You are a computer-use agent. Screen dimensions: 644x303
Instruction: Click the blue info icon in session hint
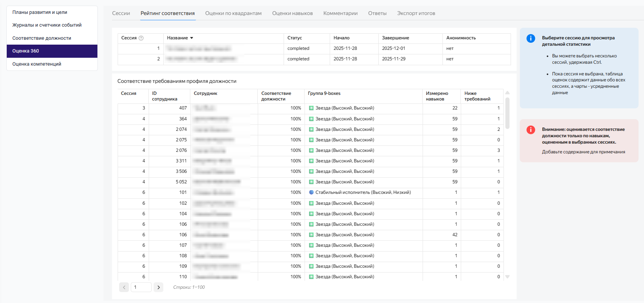pyautogui.click(x=530, y=38)
